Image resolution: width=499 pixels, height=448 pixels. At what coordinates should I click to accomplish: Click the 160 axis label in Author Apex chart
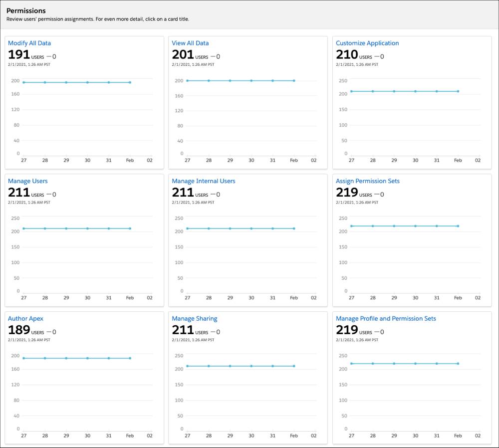pos(15,369)
